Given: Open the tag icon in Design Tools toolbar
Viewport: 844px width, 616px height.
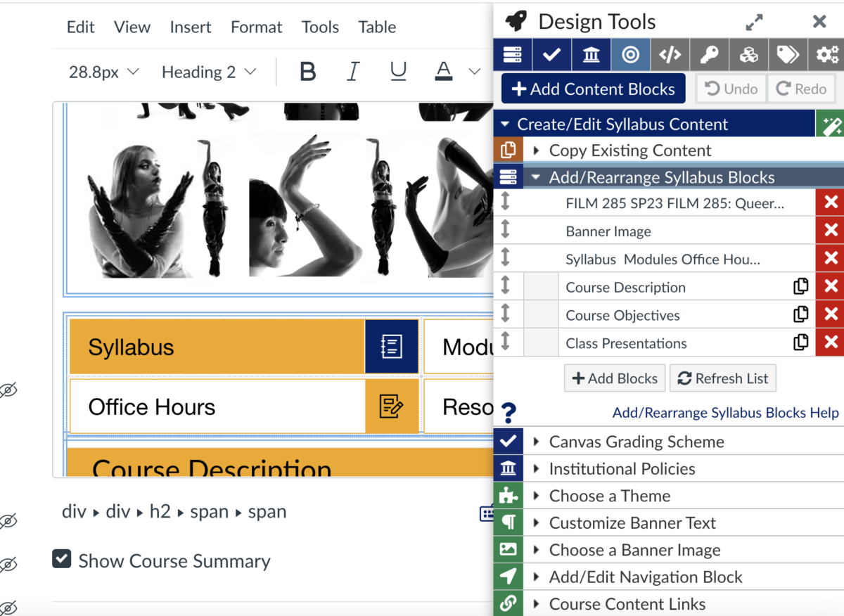Looking at the screenshot, I should (788, 55).
